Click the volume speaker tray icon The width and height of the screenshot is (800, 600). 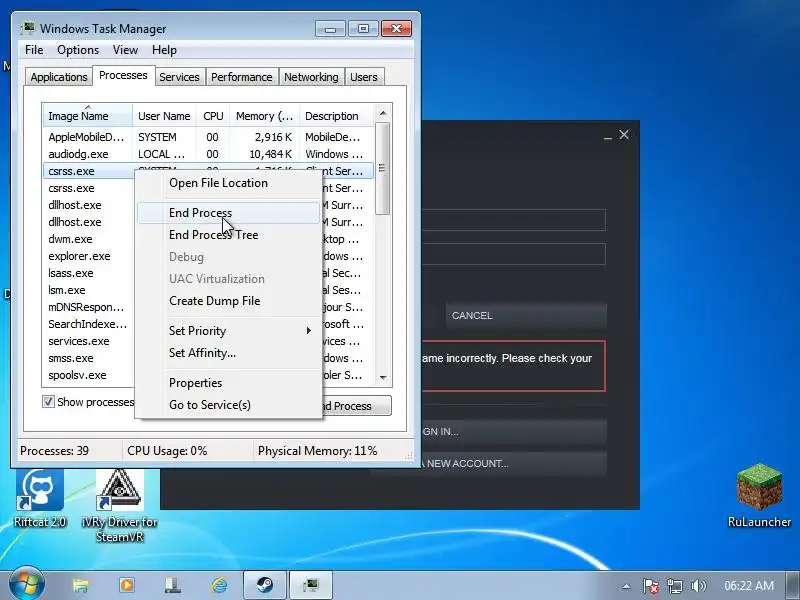pos(698,586)
